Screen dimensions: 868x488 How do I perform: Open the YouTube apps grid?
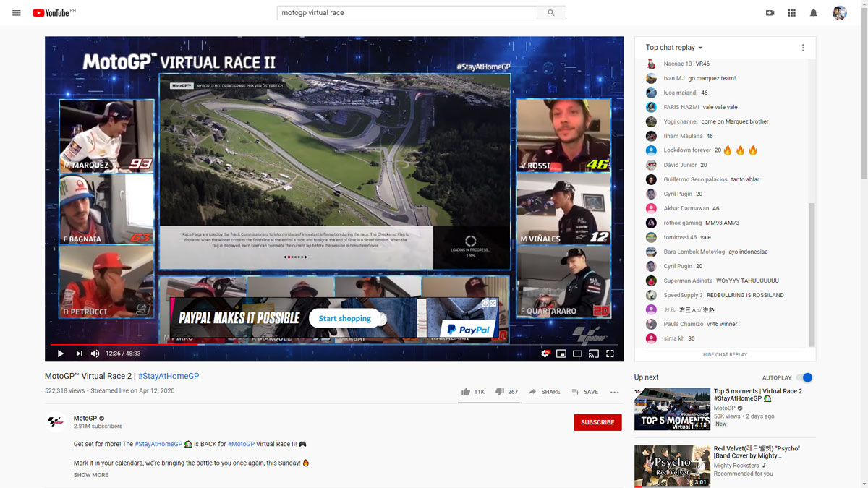791,13
